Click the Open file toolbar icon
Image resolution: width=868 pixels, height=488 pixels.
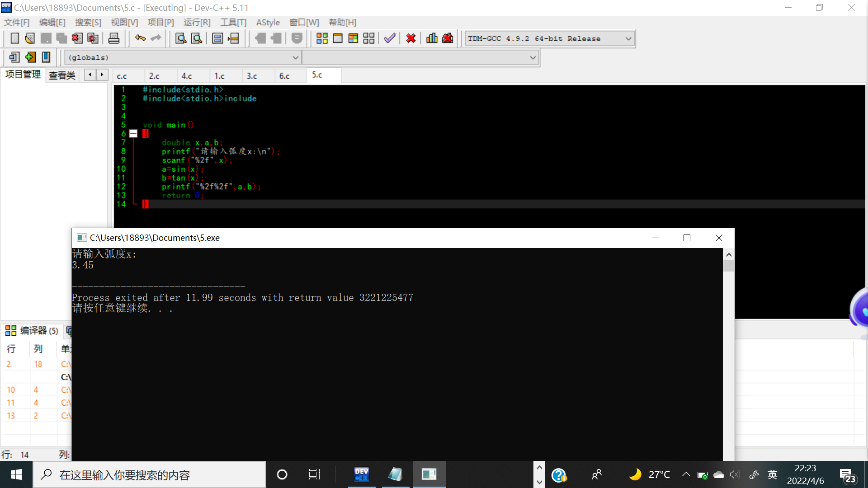tap(30, 38)
